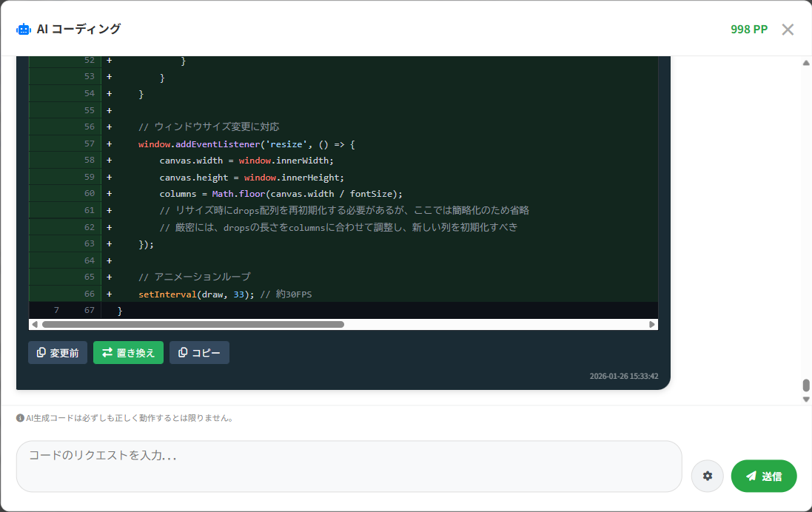
Task: Click line number 57 in the diff gutter
Action: [90, 144]
